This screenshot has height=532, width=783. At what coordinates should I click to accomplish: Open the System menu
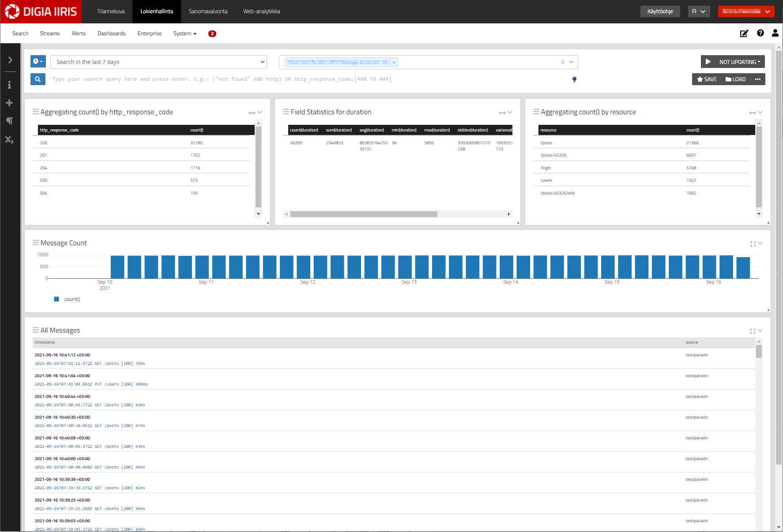[184, 34]
